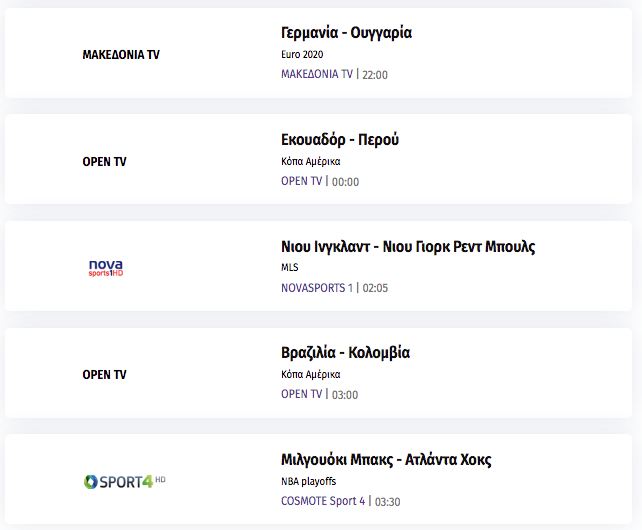This screenshot has width=642, height=530.
Task: Click the ΜΑΚΕΔΟΝΙΑ TV channel logo text
Action: (x=121, y=54)
